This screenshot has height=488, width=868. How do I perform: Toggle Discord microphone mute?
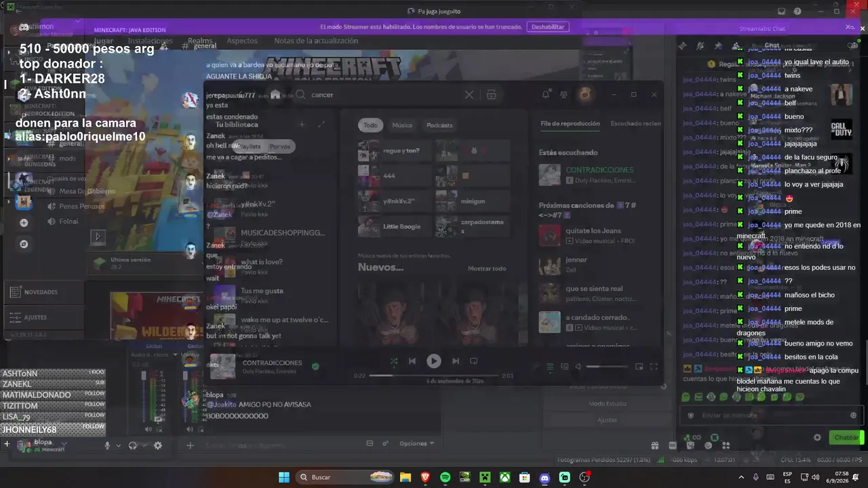(106, 445)
